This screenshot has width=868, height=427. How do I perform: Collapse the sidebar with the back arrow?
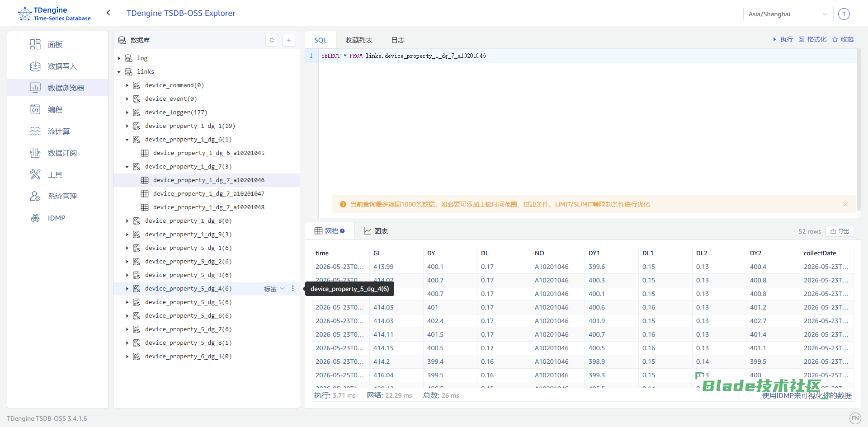coord(108,13)
